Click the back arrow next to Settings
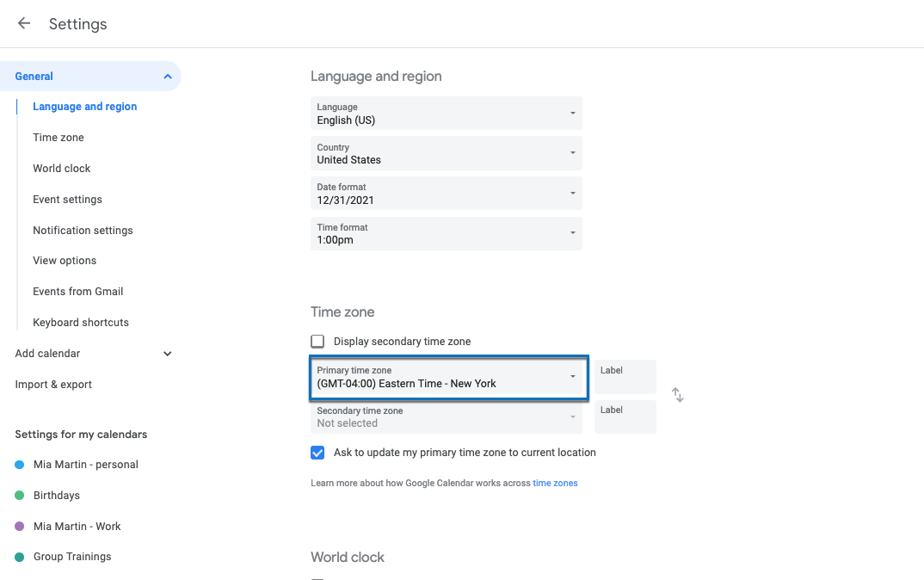Screen dimensions: 924x580 [x=24, y=24]
